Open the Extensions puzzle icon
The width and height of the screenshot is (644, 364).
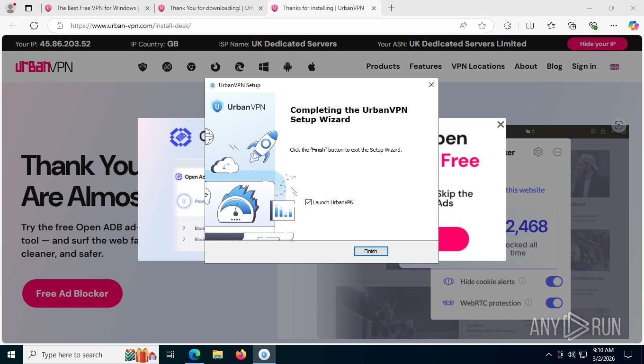point(507,26)
